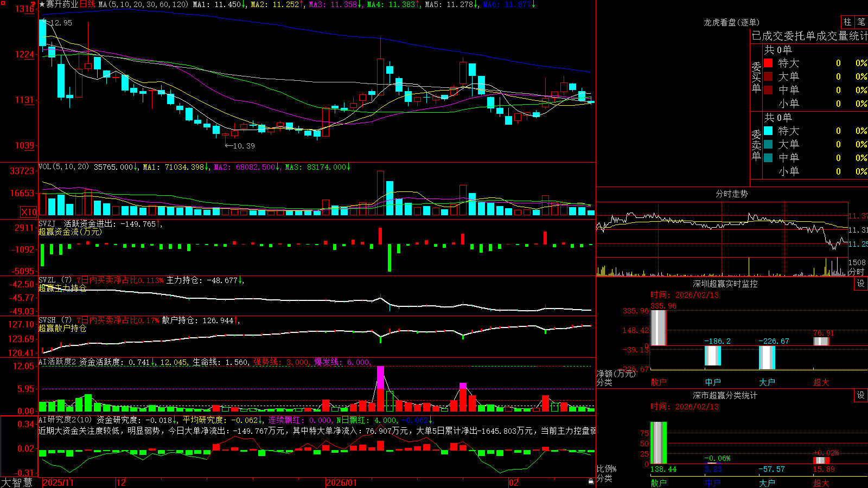Click the teal 中单 sell order swatch
The height and width of the screenshot is (488, 868).
tap(768, 158)
